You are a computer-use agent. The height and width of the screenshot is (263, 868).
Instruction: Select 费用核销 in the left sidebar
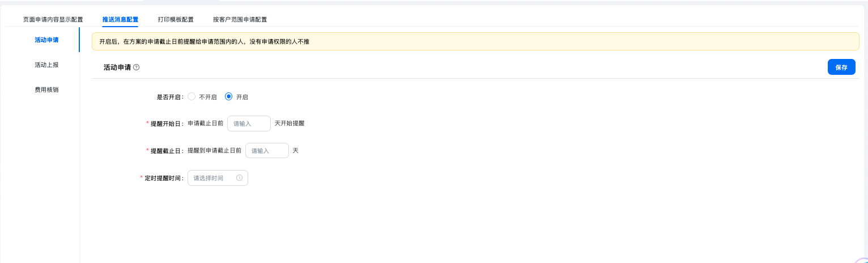[46, 90]
